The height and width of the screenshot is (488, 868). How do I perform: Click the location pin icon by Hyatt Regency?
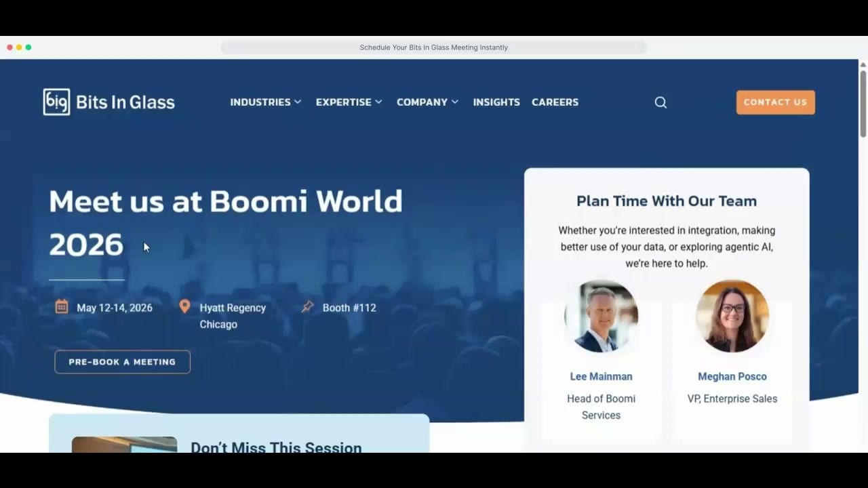(184, 306)
